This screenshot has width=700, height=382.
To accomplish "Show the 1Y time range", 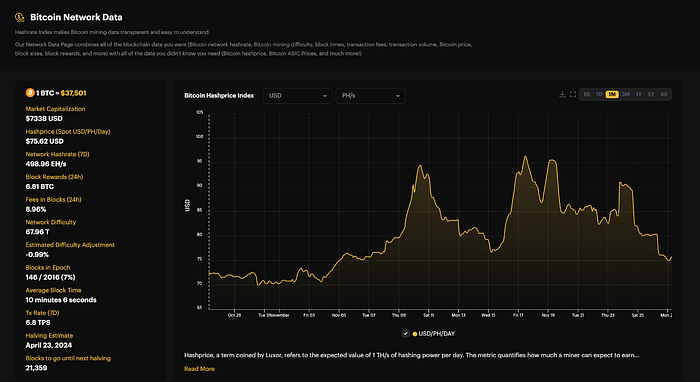I will click(638, 94).
